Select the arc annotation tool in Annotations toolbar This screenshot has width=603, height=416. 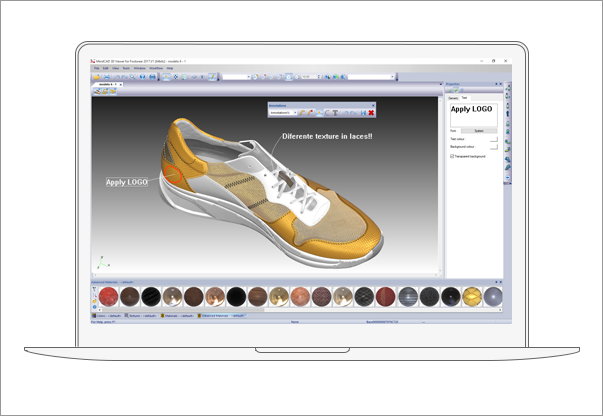[x=327, y=113]
